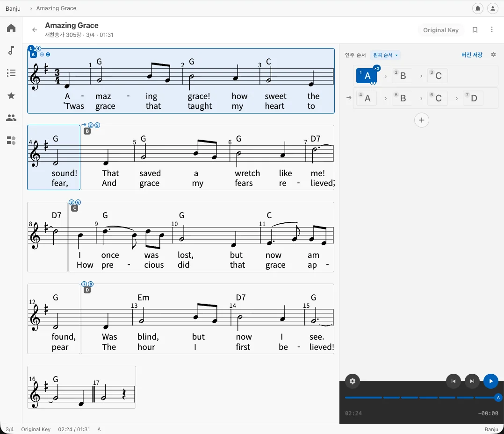Open the three-dot more options menu
The height and width of the screenshot is (434, 504).
point(491,29)
